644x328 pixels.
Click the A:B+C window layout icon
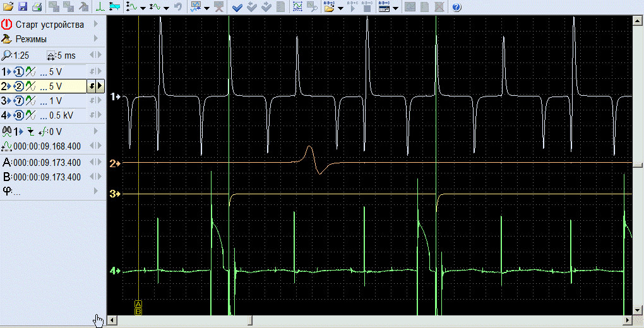click(384, 6)
